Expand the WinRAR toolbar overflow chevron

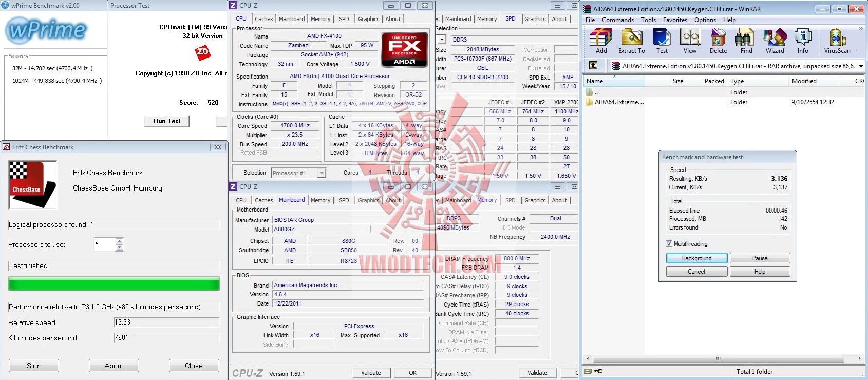pyautogui.click(x=861, y=29)
